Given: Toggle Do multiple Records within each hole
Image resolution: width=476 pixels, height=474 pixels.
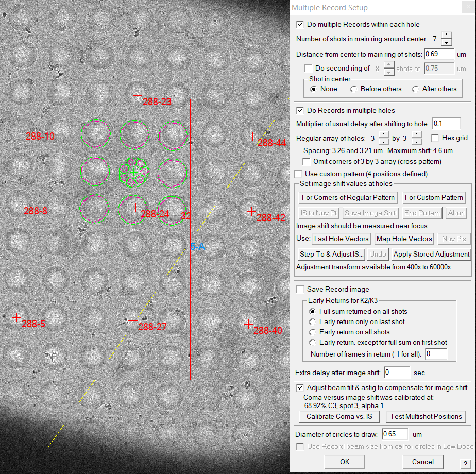Looking at the screenshot, I should coord(300,25).
